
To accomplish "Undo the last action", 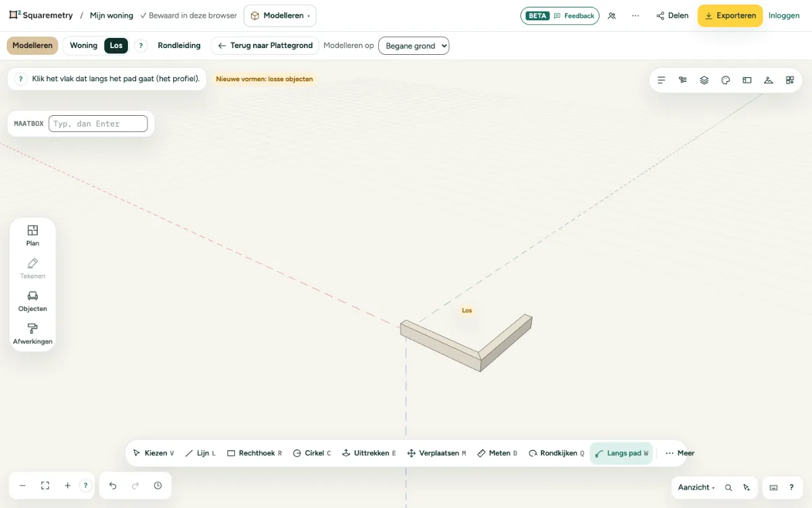I will [113, 486].
